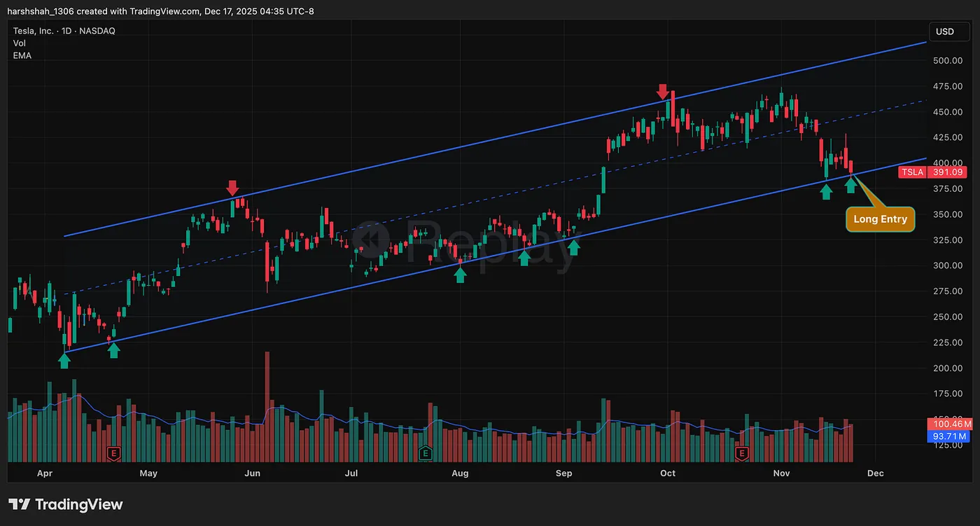Image resolution: width=980 pixels, height=526 pixels.
Task: Click the Oct label on time axis
Action: point(668,473)
